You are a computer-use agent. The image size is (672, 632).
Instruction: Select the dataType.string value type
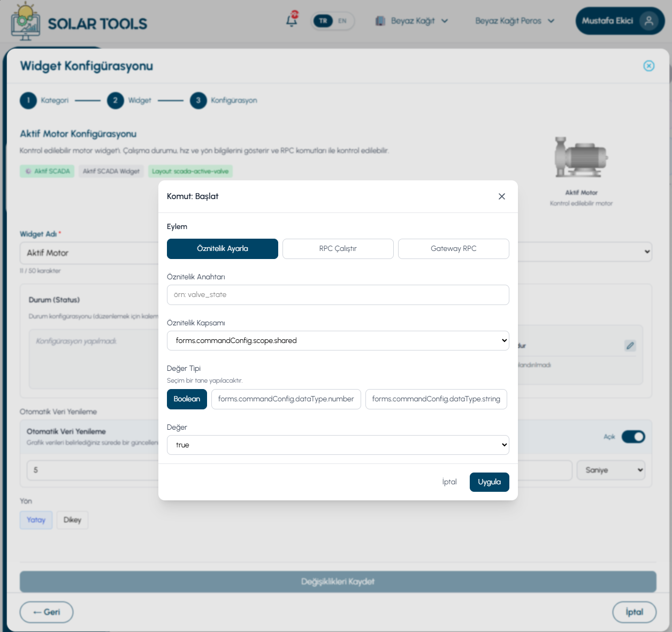tap(436, 399)
